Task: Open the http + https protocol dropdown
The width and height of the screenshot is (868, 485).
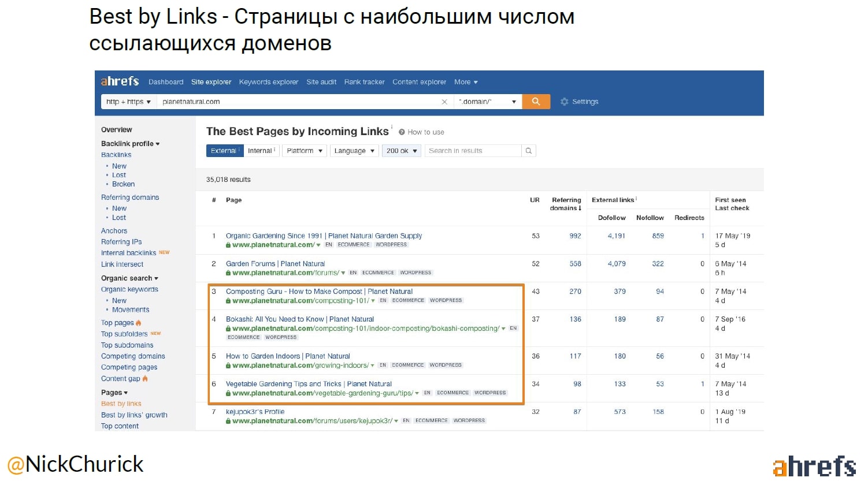Action: coord(128,102)
